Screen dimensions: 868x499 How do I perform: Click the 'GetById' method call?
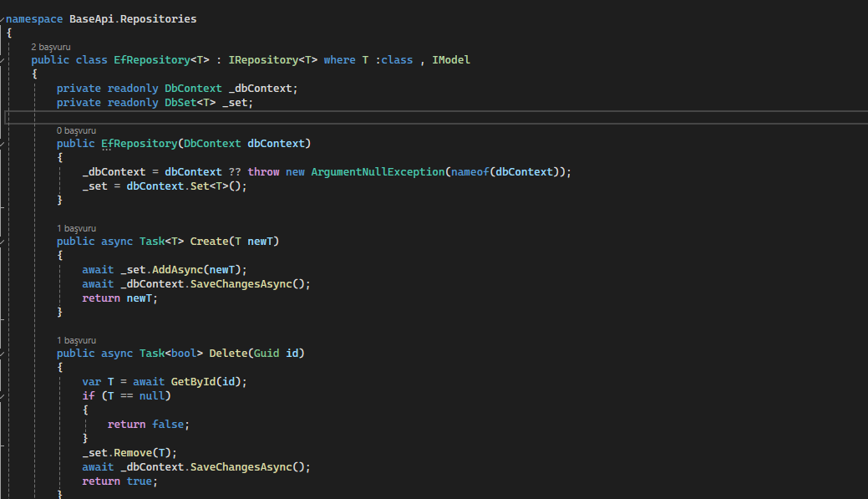coord(193,382)
